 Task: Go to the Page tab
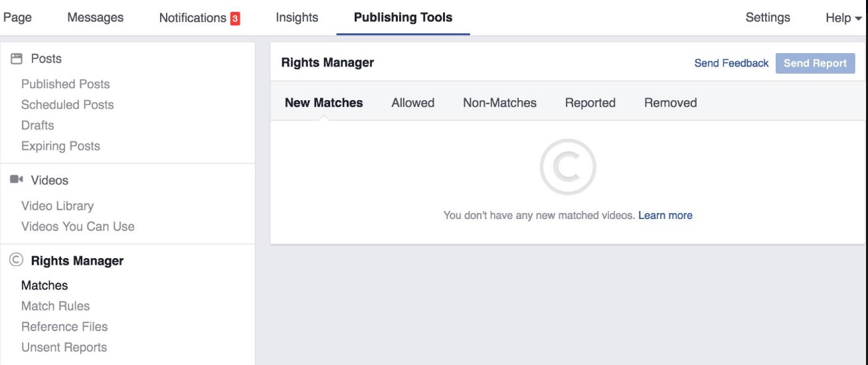[x=18, y=18]
